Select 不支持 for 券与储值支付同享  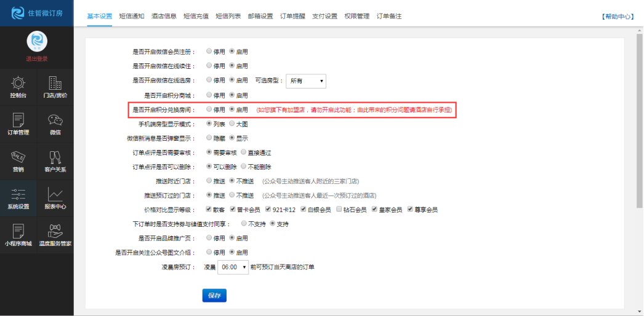[x=244, y=224]
